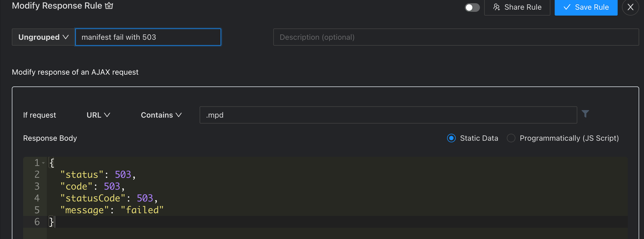Image resolution: width=644 pixels, height=239 pixels.
Task: Click the premium crown icon beside the title
Action: pyautogui.click(x=109, y=5)
